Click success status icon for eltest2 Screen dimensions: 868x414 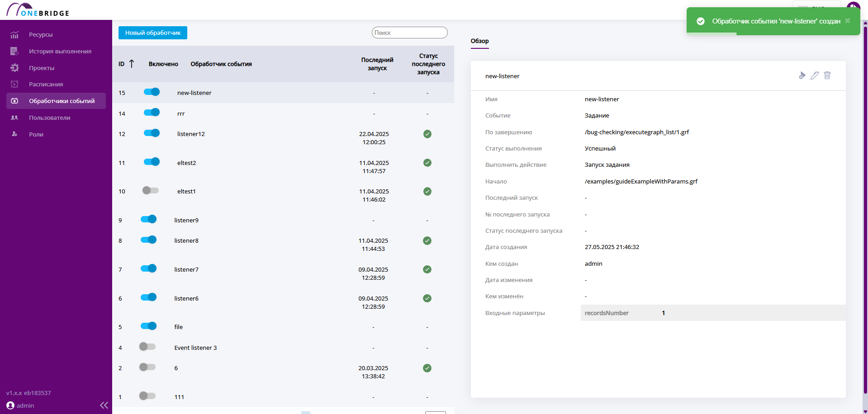point(427,163)
